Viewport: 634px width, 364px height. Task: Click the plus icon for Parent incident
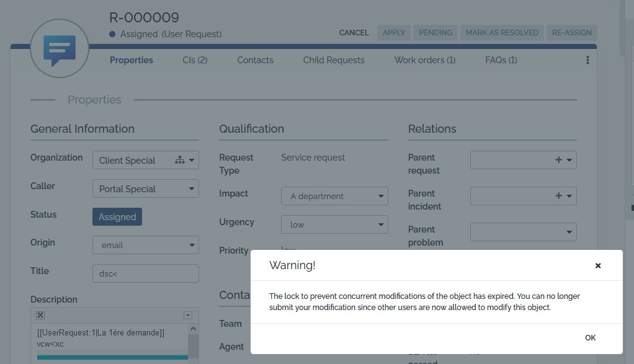click(x=559, y=196)
